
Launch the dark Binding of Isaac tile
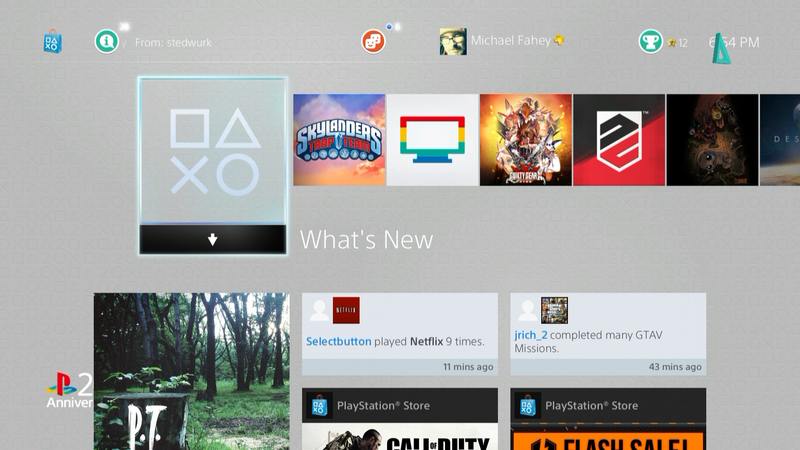[713, 139]
